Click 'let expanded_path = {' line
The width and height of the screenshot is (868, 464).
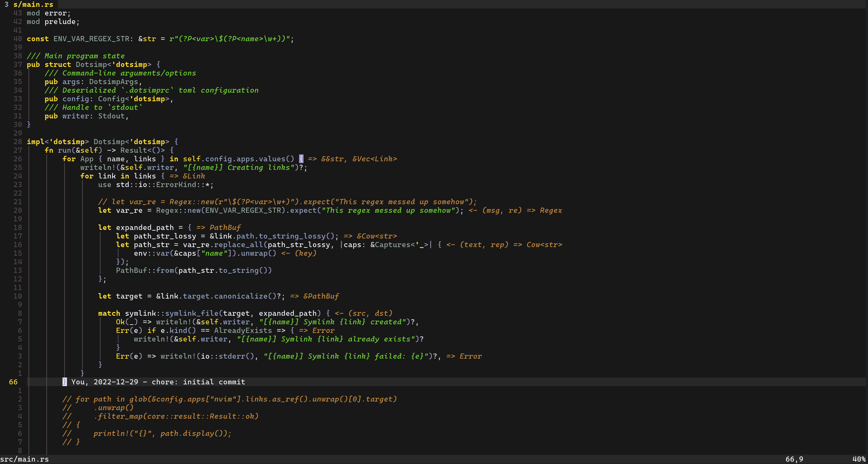[145, 228]
